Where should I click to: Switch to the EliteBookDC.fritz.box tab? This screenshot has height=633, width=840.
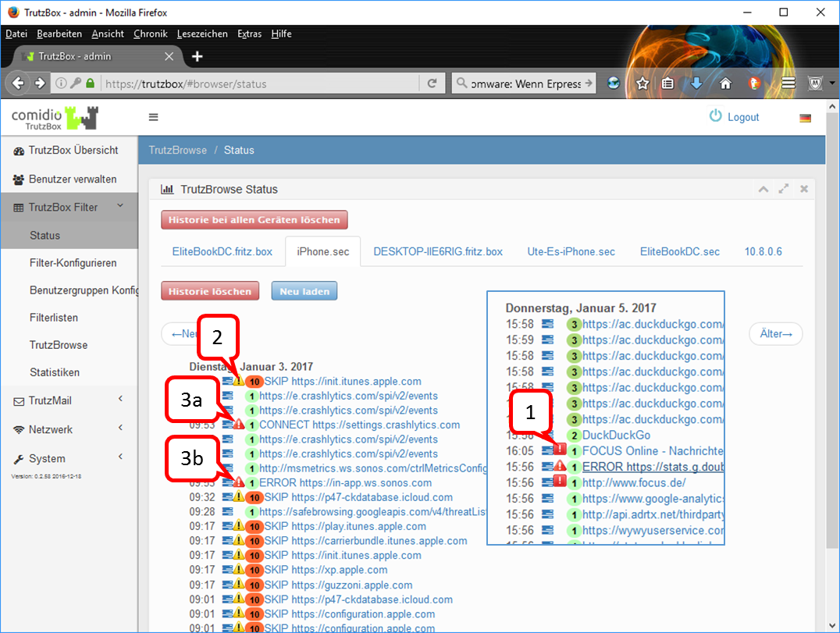point(222,251)
